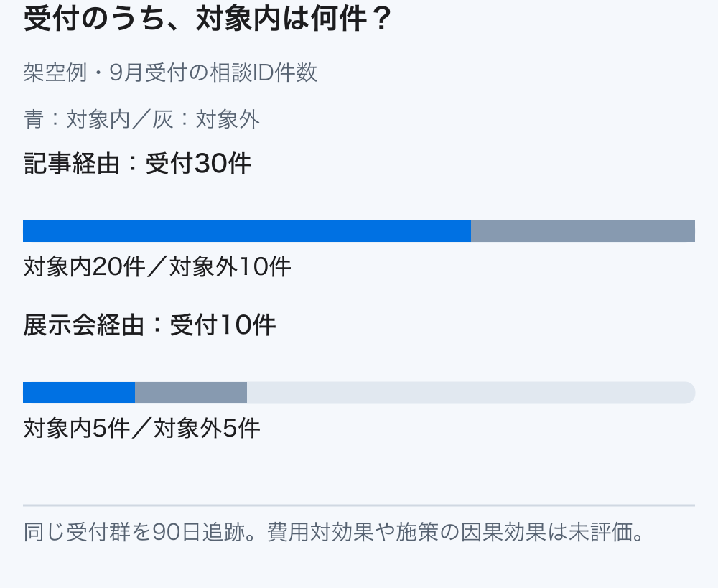
Task: Select the 9月受付の相談ID件数 subtitle text
Action: [213, 73]
